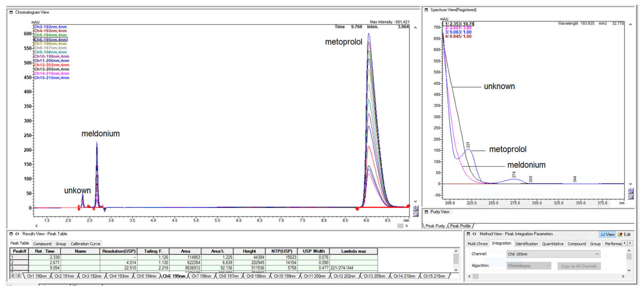Screen dimensions: 644x291
Task: Click Spectrum View panel window icon
Action: point(426,10)
